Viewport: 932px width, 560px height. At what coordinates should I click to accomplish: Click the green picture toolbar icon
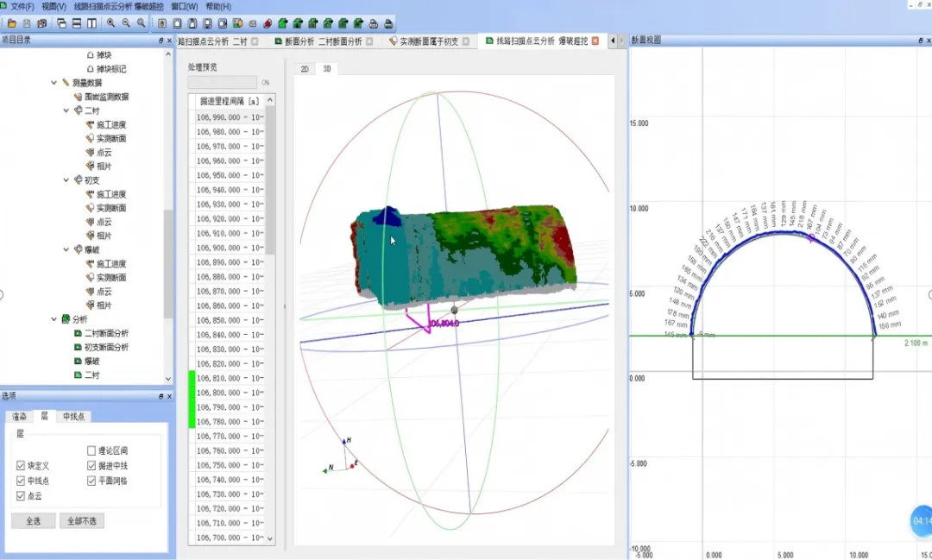pos(238,24)
